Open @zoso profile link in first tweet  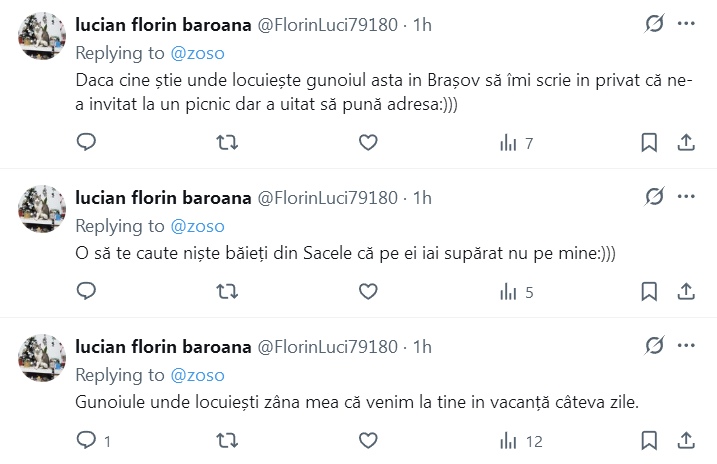point(198,50)
